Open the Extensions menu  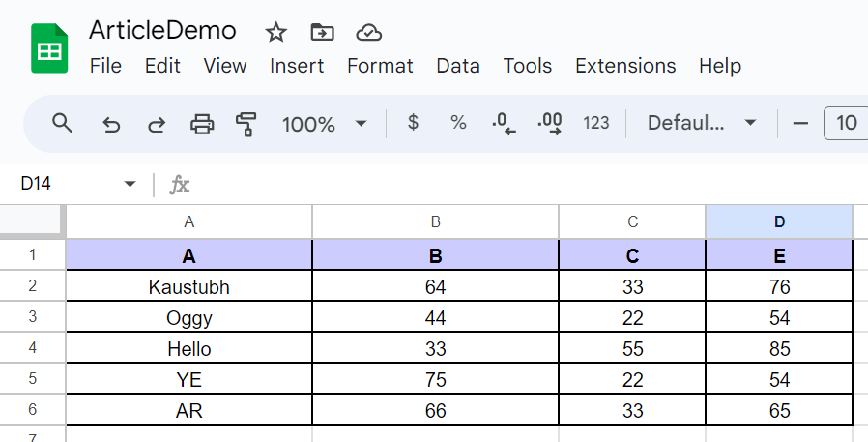[x=625, y=66]
